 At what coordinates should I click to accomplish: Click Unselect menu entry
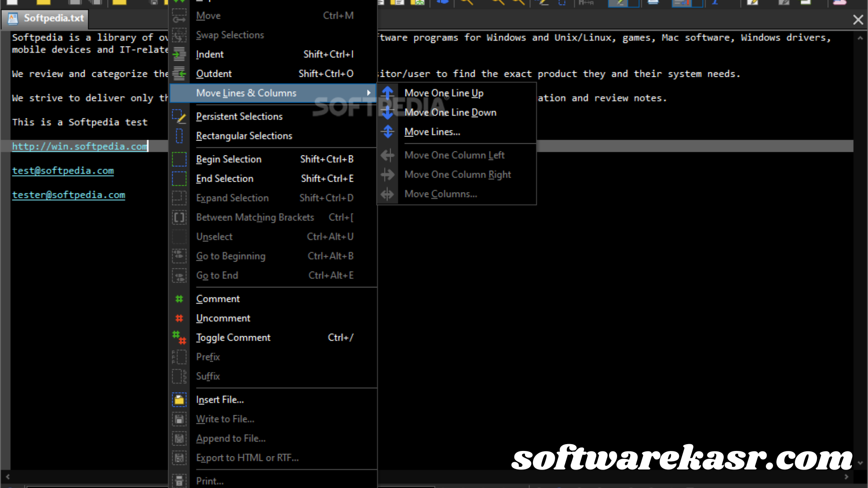pyautogui.click(x=273, y=237)
